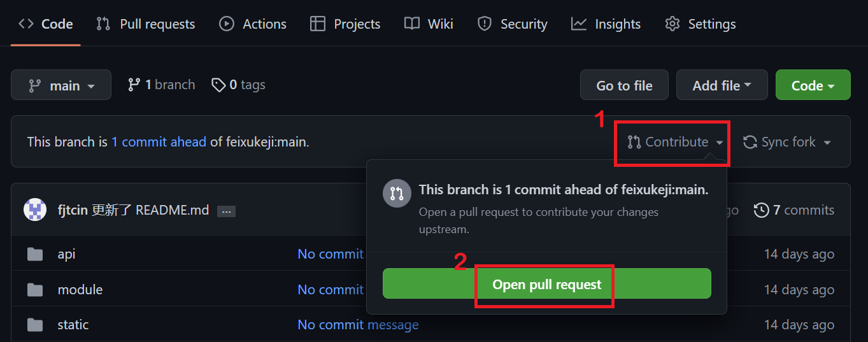
Task: Open the Actions tab
Action: pyautogui.click(x=253, y=24)
